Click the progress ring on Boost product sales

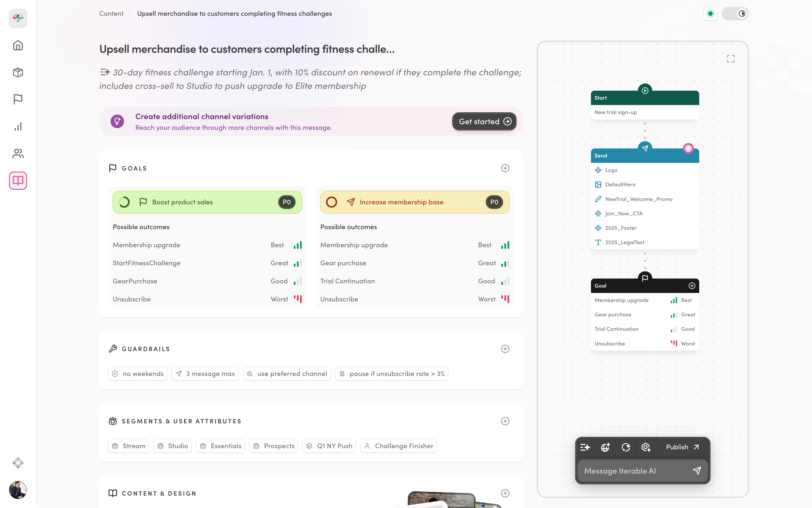click(x=124, y=202)
